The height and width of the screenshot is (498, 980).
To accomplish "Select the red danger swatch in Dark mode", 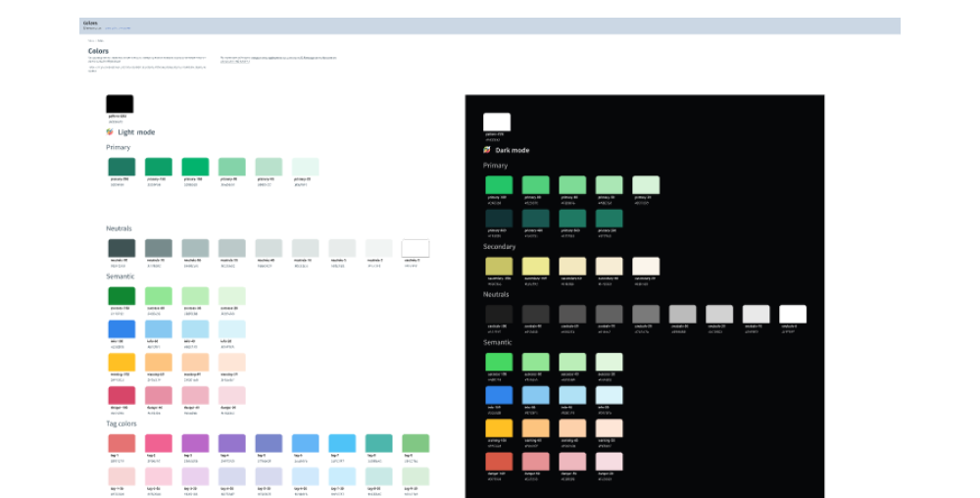I will (x=499, y=461).
